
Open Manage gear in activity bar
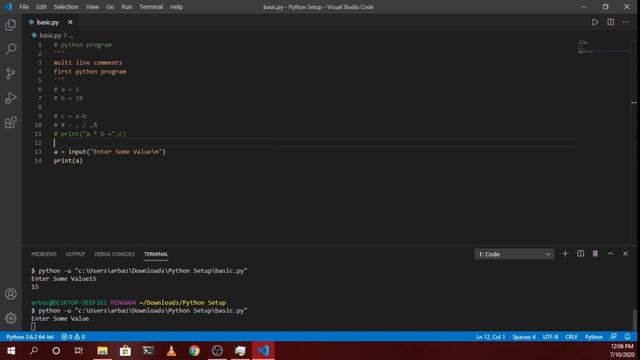click(x=11, y=318)
